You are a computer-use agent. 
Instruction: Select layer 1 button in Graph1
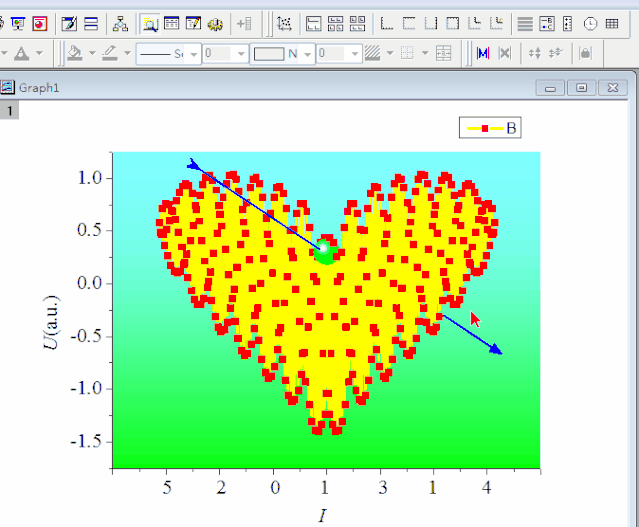pos(9,111)
